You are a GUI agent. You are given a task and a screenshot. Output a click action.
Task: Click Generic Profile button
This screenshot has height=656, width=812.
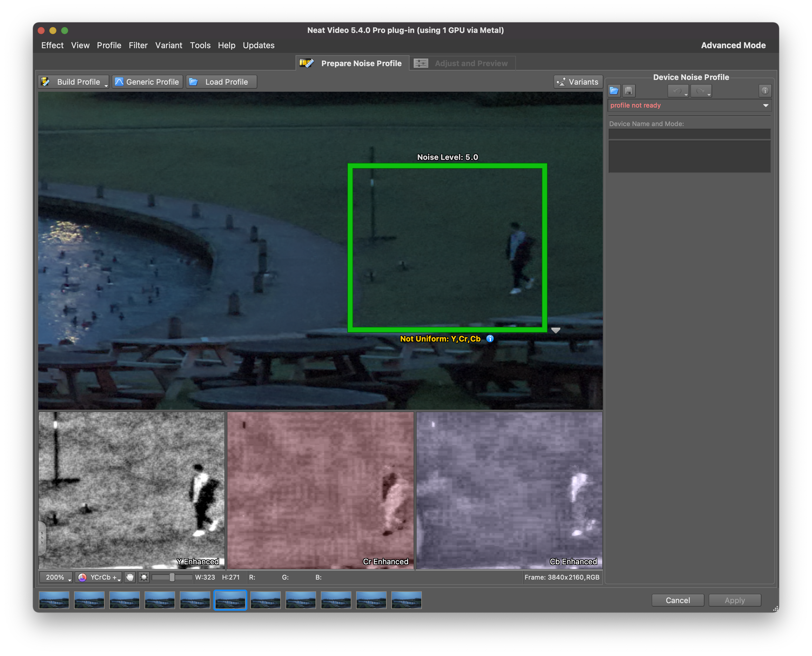tap(147, 82)
